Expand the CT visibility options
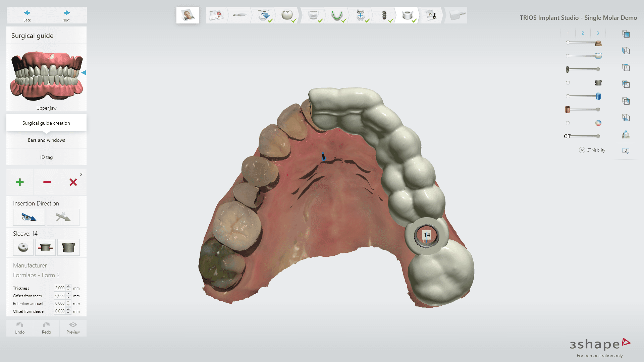This screenshot has width=644, height=362. (x=582, y=150)
